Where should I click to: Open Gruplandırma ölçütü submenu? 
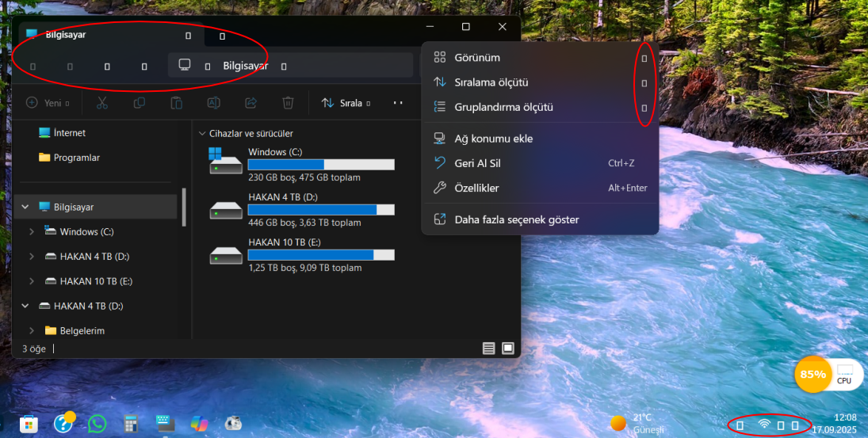point(541,107)
